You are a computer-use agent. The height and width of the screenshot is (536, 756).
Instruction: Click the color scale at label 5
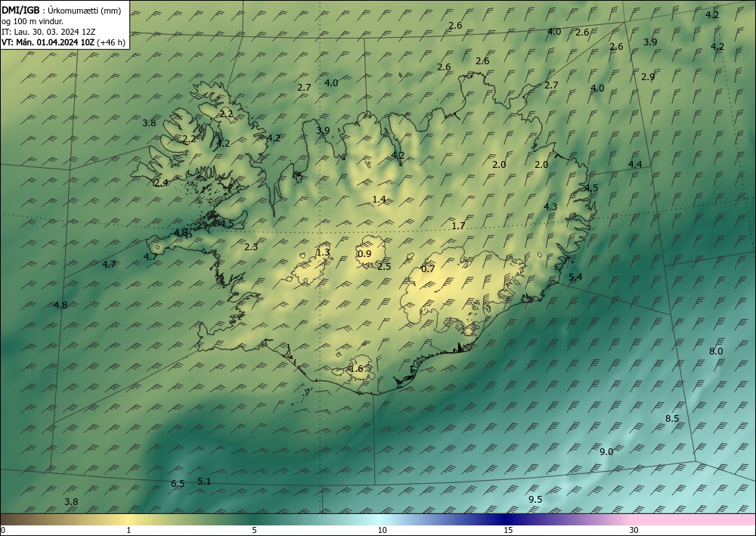[x=254, y=530]
